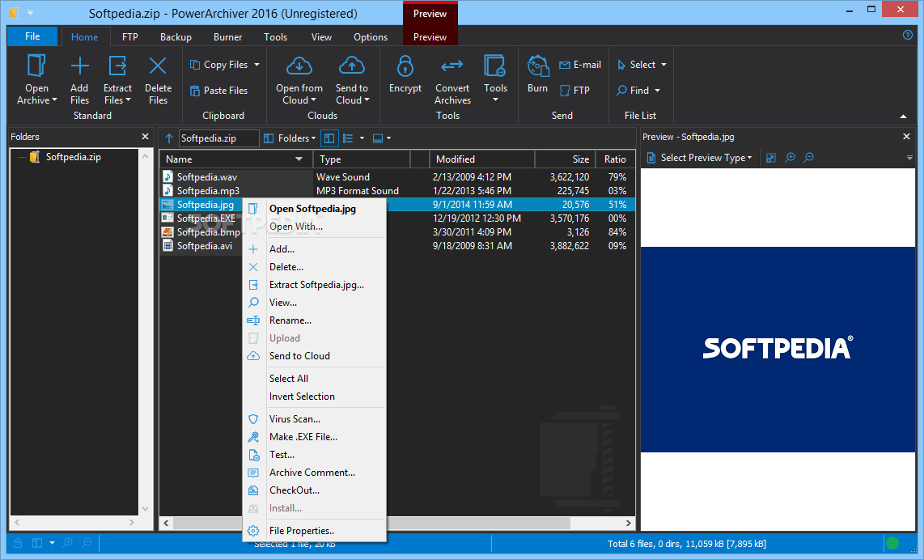Click the Burn disc icon

click(537, 66)
